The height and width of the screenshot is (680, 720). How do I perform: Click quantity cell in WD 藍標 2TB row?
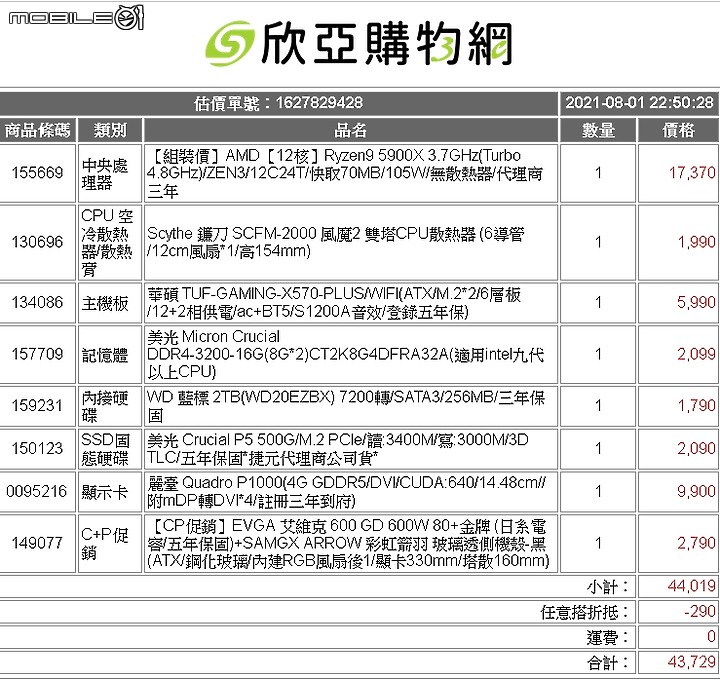[x=598, y=406]
